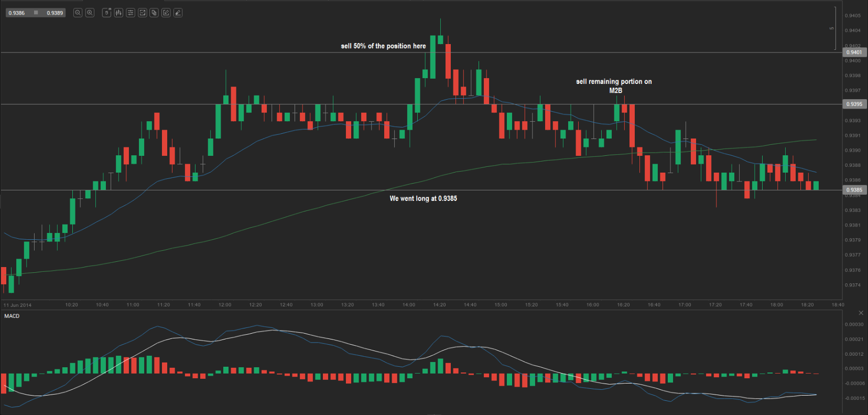Click the MACD panel label

coord(12,316)
